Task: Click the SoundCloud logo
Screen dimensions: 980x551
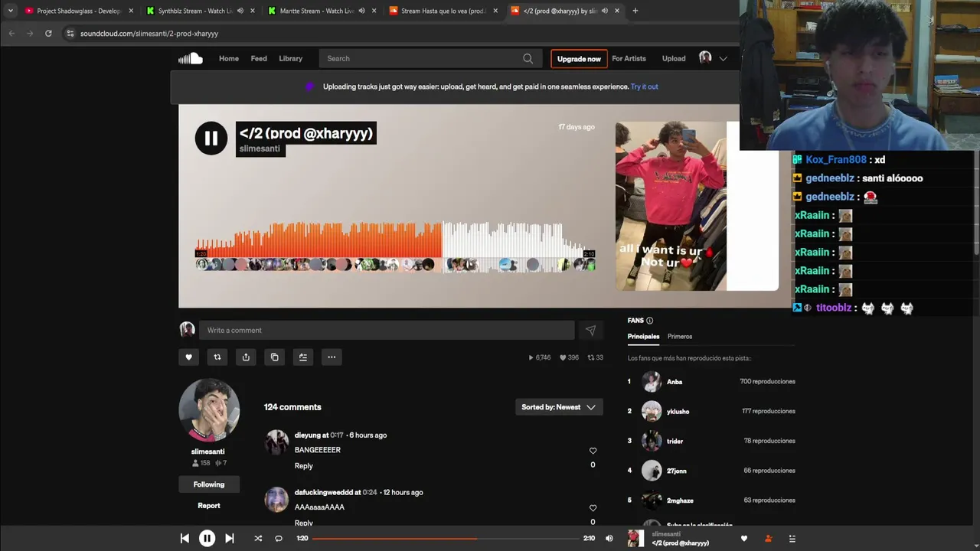Action: [x=191, y=58]
